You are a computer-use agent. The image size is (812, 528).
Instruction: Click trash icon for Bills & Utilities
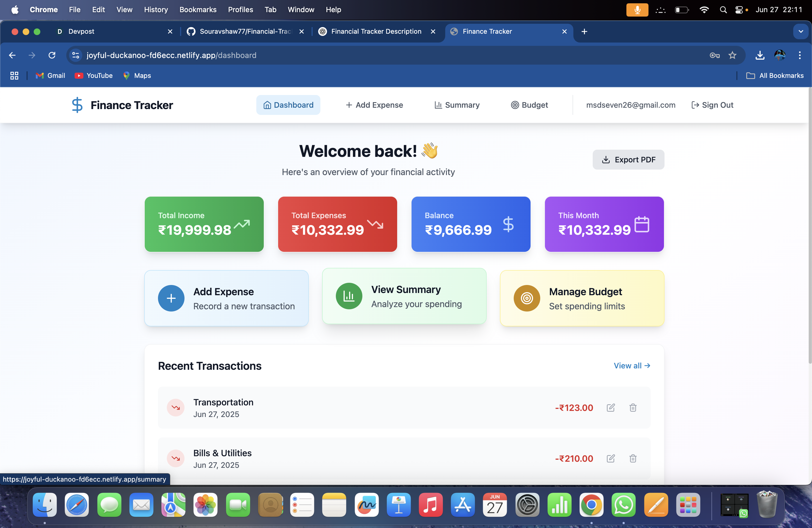click(633, 458)
